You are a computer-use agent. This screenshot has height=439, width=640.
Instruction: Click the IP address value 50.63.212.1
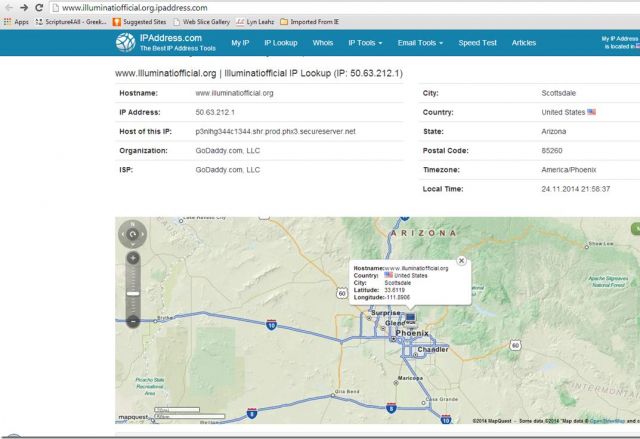point(215,112)
